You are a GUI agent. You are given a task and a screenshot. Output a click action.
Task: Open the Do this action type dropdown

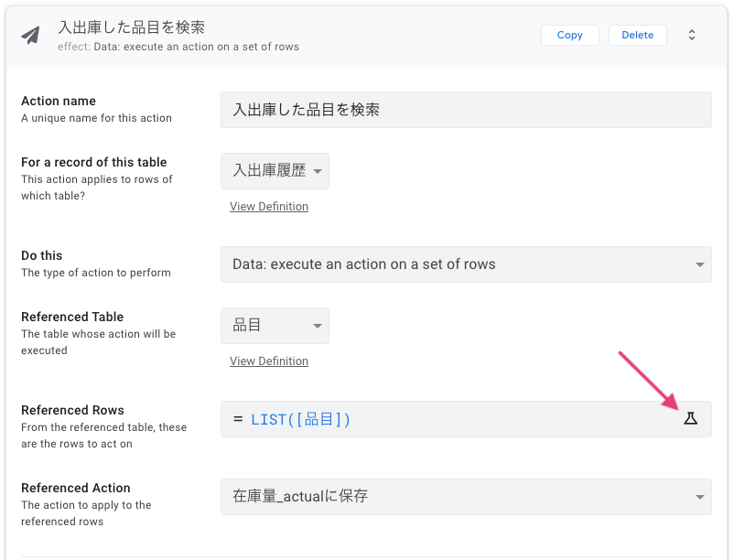pyautogui.click(x=466, y=264)
